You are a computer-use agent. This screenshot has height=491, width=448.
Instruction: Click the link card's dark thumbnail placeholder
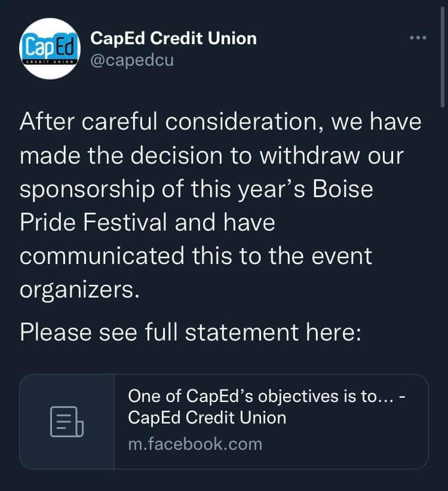point(67,422)
